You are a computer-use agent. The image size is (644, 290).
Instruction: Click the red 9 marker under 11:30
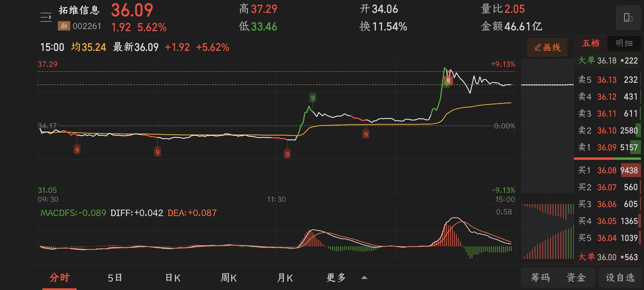tap(287, 154)
